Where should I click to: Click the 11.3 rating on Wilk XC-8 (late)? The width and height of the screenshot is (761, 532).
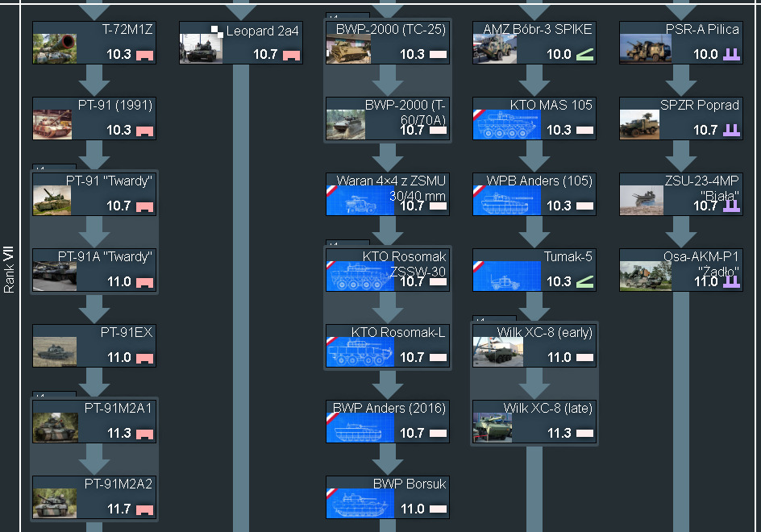[x=559, y=434]
